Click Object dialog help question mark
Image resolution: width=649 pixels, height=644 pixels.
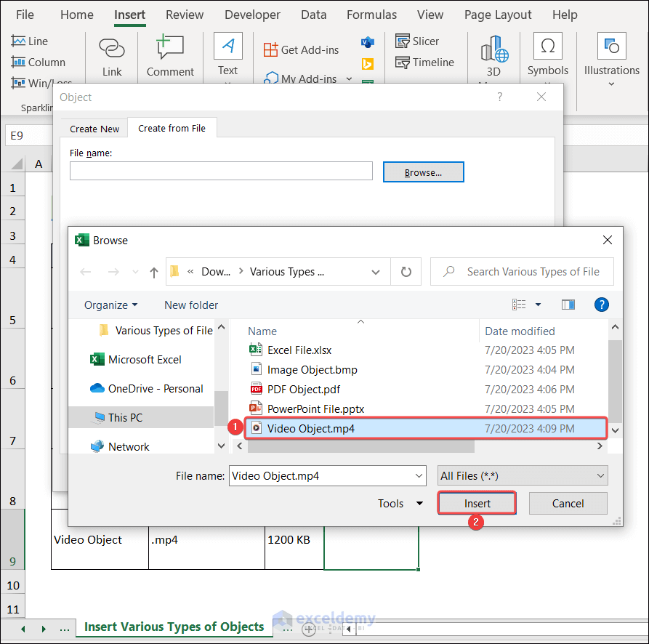click(x=500, y=97)
